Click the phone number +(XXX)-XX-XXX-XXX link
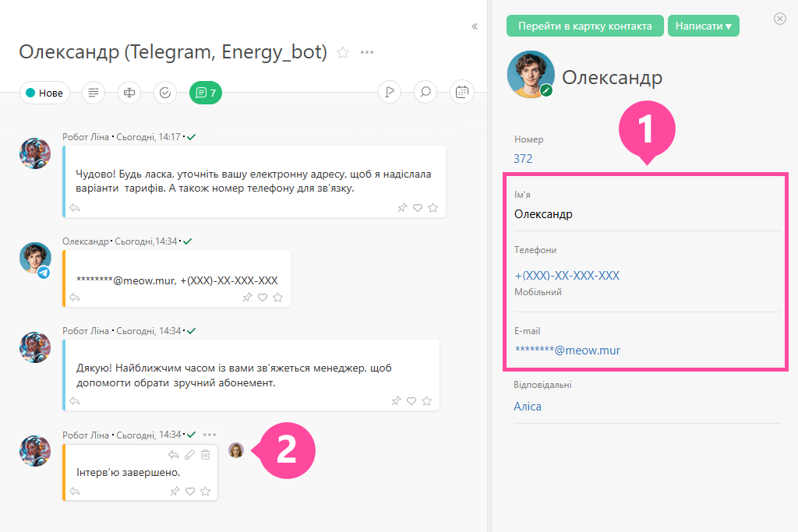Viewport: 798px width, 532px height. (567, 276)
